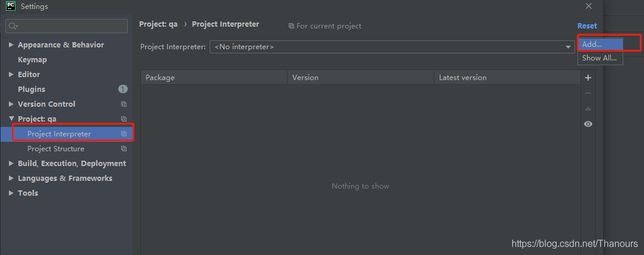Click the Plugins update count badge
The height and width of the screenshot is (255, 644).
(123, 90)
